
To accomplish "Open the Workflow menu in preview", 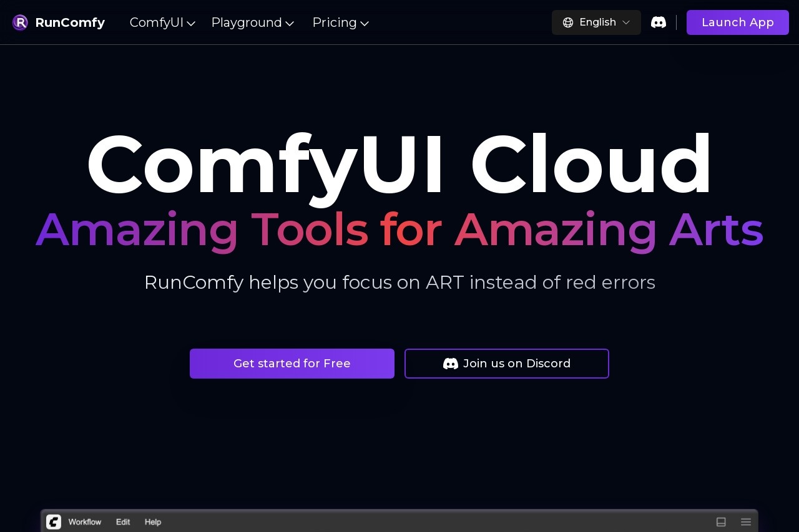I will (85, 522).
